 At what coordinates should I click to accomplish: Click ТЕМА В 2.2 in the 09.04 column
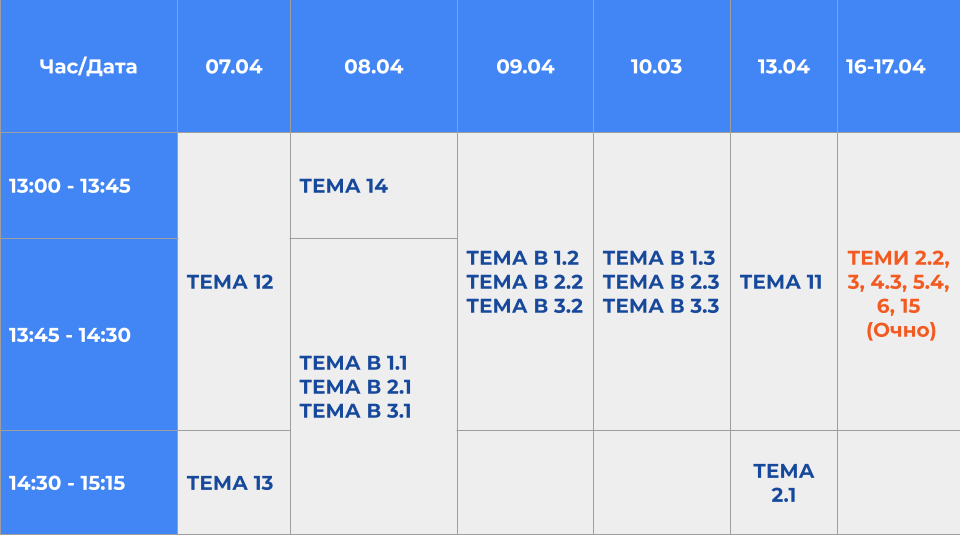pyautogui.click(x=525, y=282)
